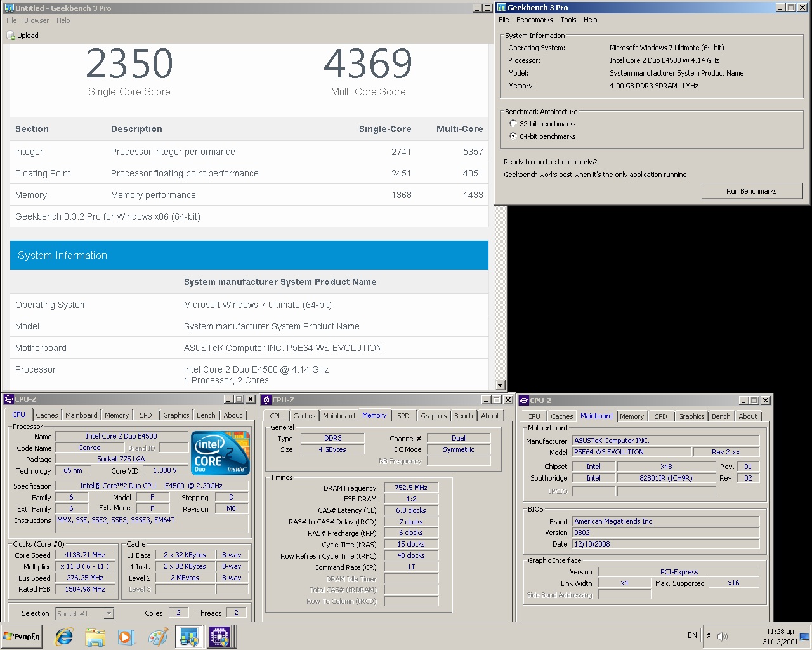Click the BIOS Version 0802 field
This screenshot has height=650, width=812.
(665, 533)
